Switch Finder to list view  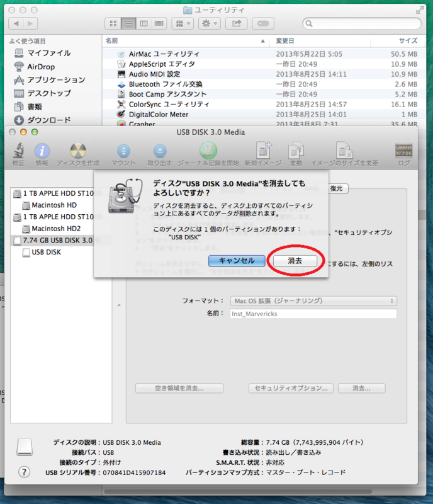(128, 23)
